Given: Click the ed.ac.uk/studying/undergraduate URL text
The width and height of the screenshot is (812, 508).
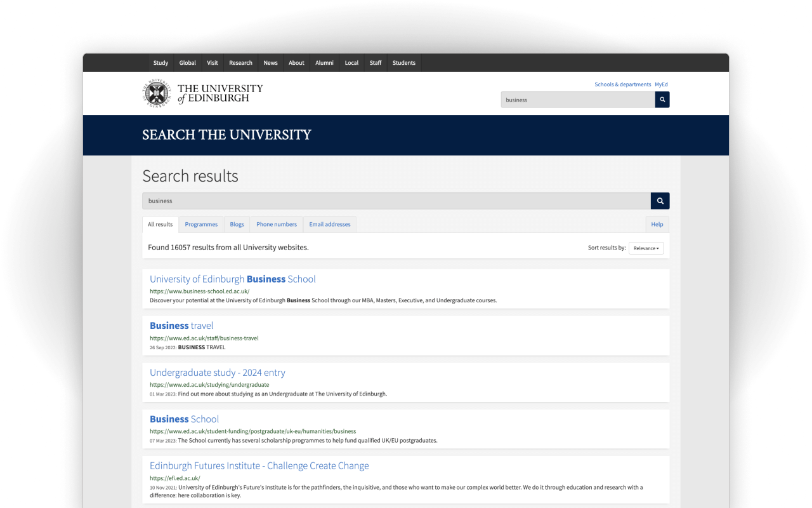Looking at the screenshot, I should coord(209,385).
